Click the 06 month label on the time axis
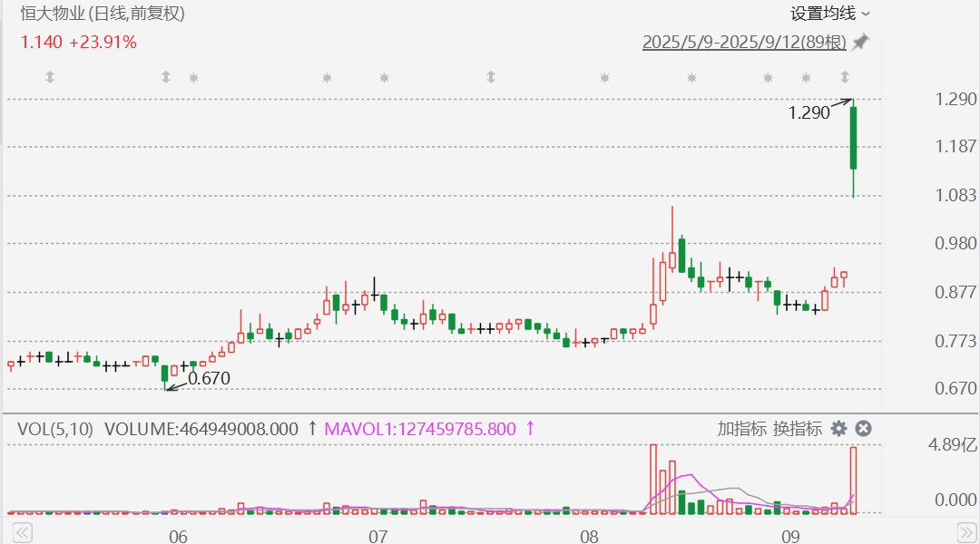 coord(178,536)
